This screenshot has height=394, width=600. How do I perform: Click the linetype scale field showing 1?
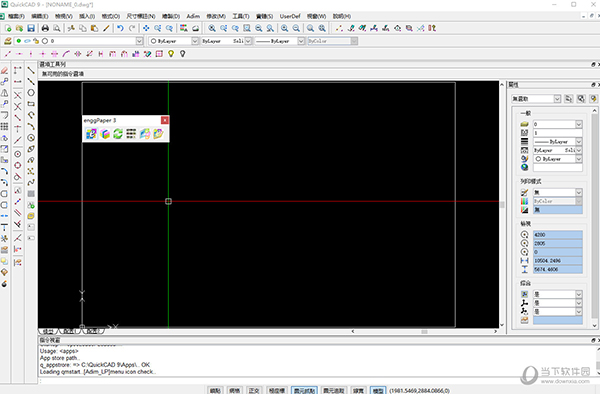coord(558,133)
